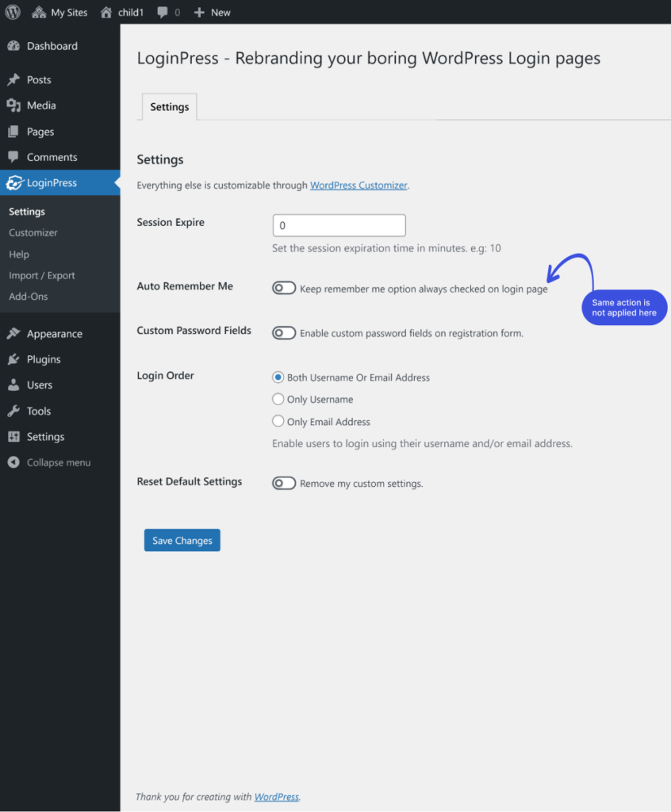Viewport: 671px width, 812px height.
Task: Choose Only Email Address login order
Action: click(278, 421)
